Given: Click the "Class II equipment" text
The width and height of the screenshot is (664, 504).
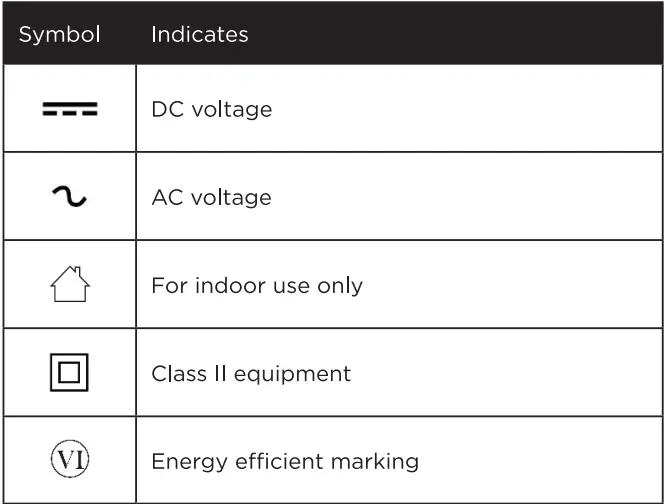Looking at the screenshot, I should [x=251, y=374].
